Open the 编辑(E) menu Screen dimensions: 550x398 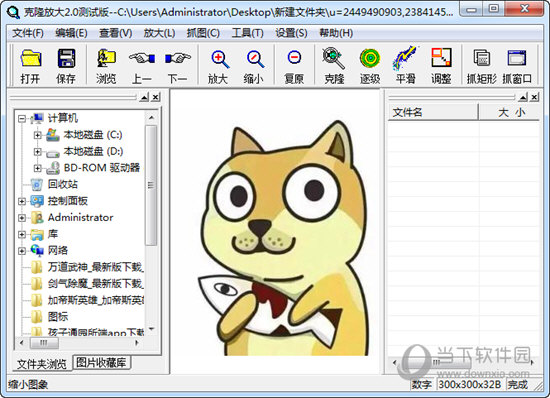point(72,33)
